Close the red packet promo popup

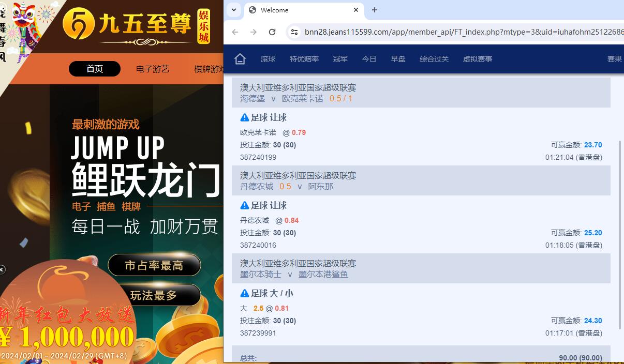(2, 269)
